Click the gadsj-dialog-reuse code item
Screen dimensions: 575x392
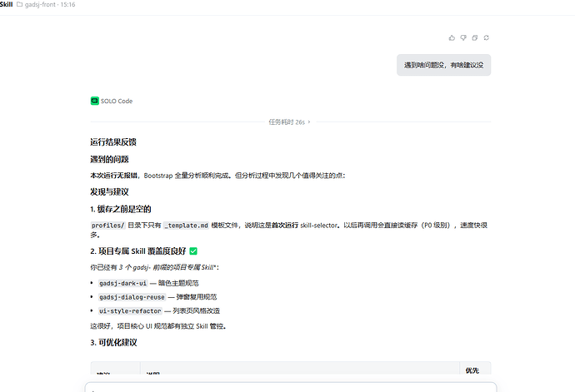point(132,297)
